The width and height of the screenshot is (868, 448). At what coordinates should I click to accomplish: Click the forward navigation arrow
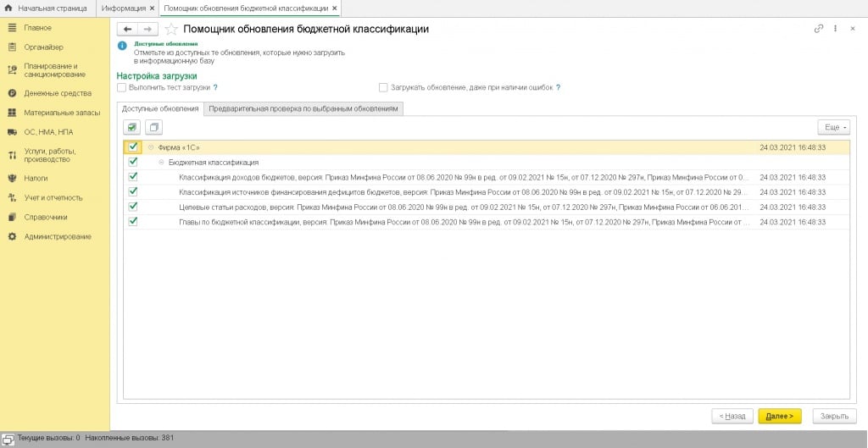147,29
